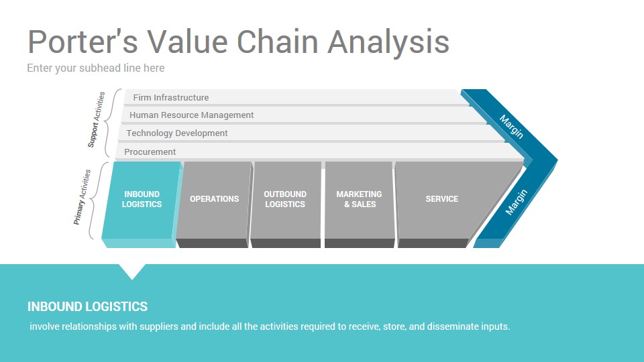Click the upper Margin arrow label
This screenshot has width=644, height=362.
511,127
